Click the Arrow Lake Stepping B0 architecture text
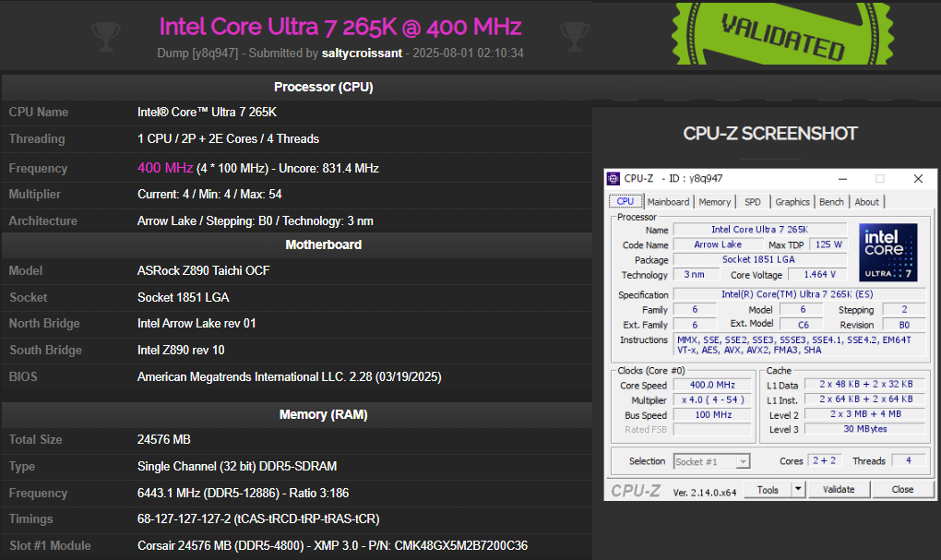 (x=255, y=220)
